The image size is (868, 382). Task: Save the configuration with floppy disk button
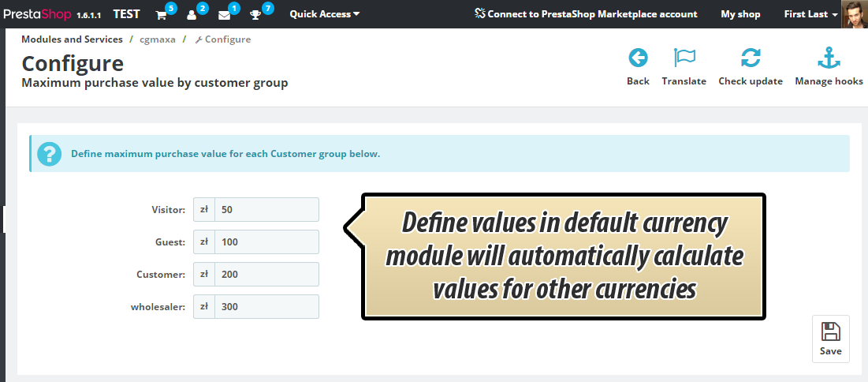(830, 338)
